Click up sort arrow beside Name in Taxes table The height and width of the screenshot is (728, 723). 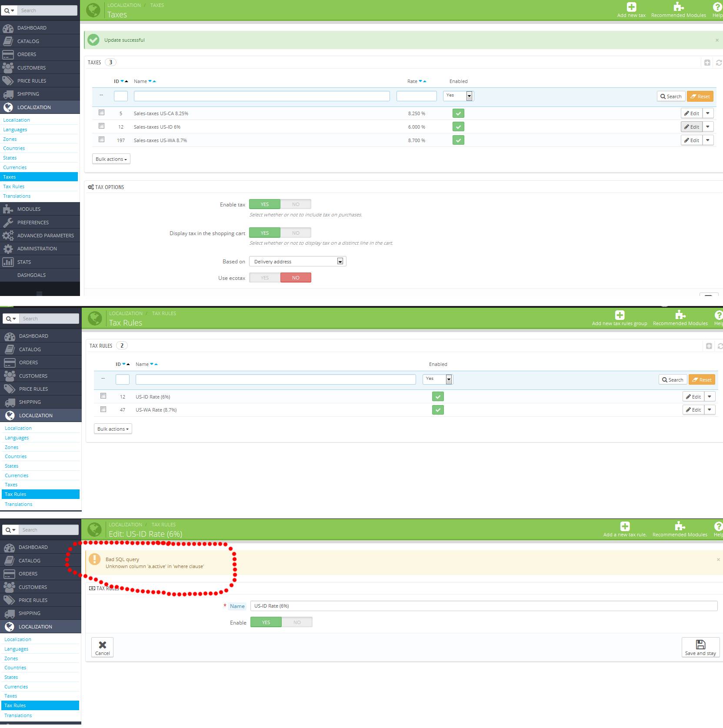pos(154,81)
